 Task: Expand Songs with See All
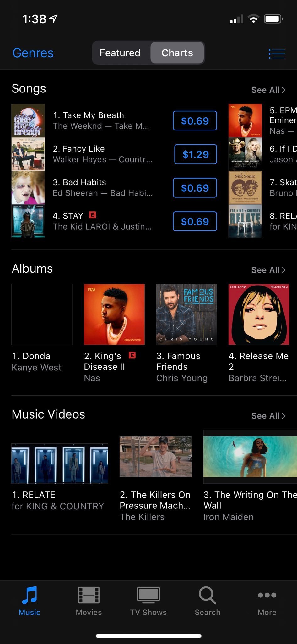tap(268, 90)
